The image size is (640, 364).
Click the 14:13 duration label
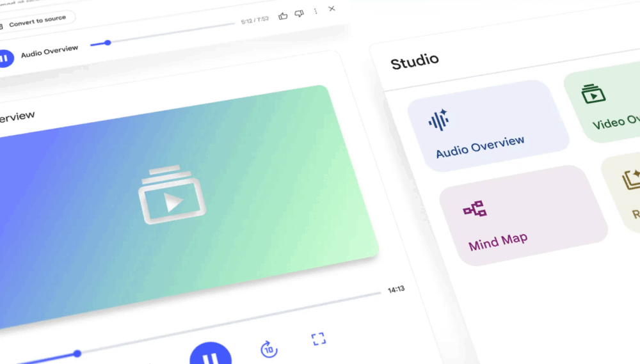[396, 289]
